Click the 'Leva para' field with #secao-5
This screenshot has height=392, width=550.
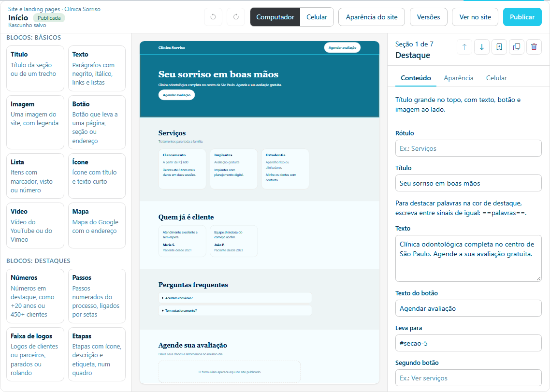[x=468, y=343]
